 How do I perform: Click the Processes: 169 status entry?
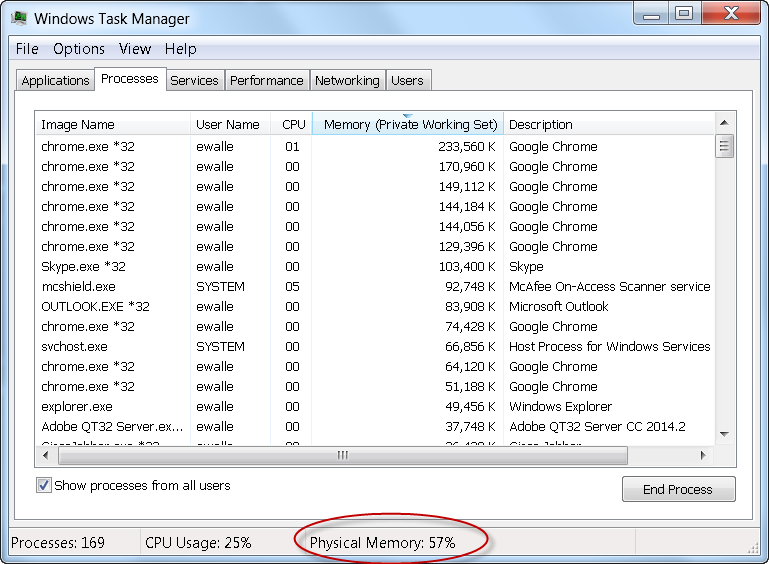[58, 543]
